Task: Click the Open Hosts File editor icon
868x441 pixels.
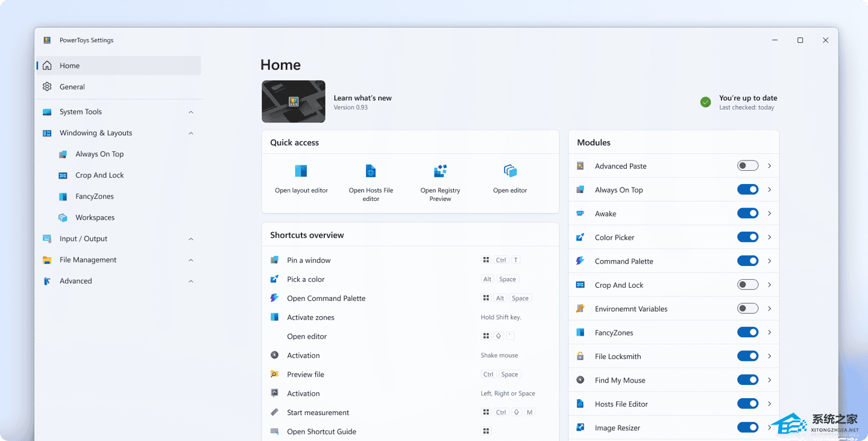Action: pos(371,171)
